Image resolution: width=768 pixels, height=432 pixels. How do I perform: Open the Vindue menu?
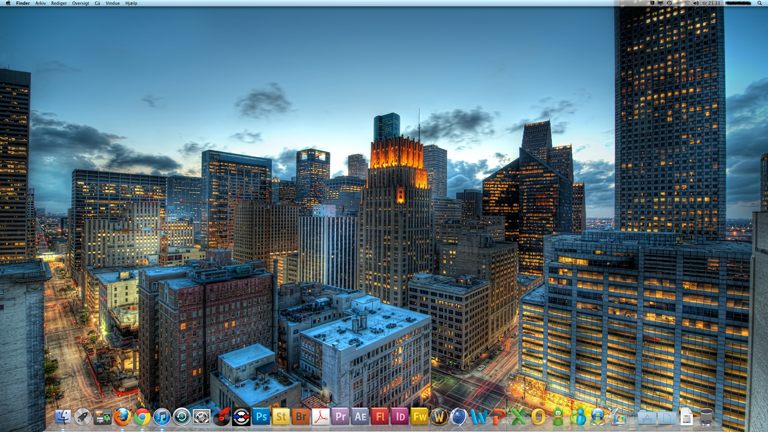(x=113, y=3)
